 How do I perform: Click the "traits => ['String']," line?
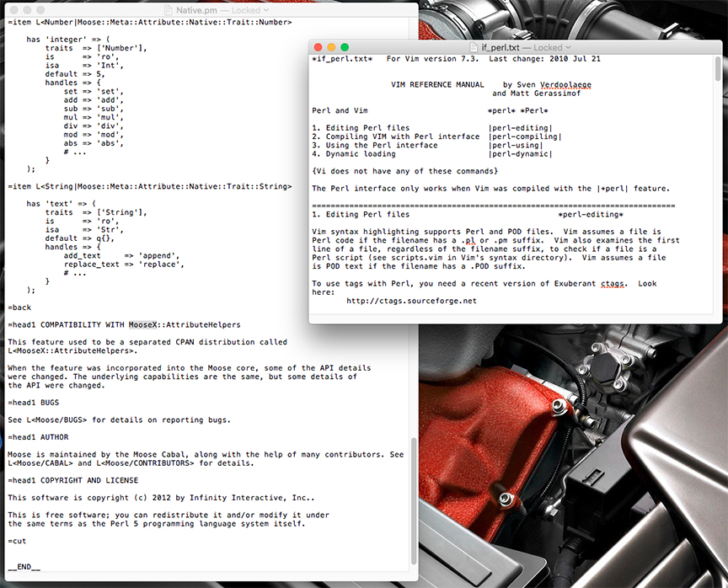[x=96, y=212]
